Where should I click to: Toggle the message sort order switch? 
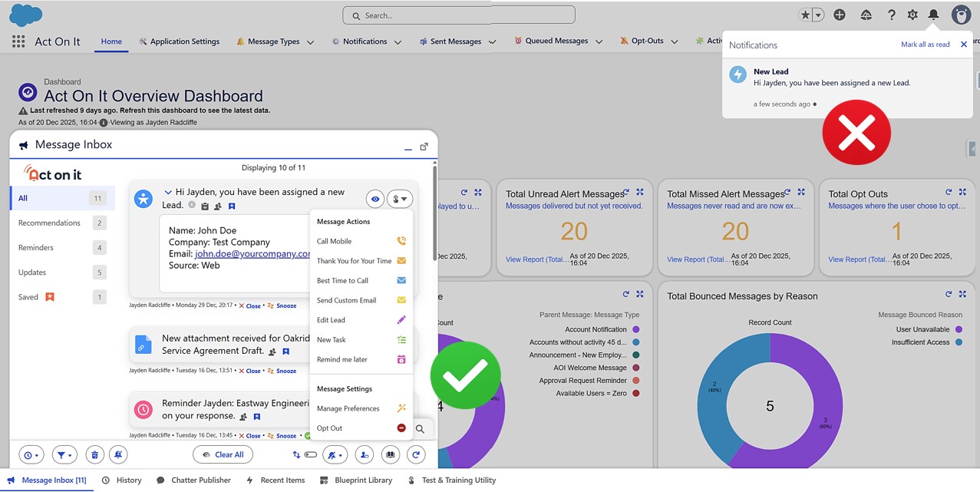tap(305, 454)
